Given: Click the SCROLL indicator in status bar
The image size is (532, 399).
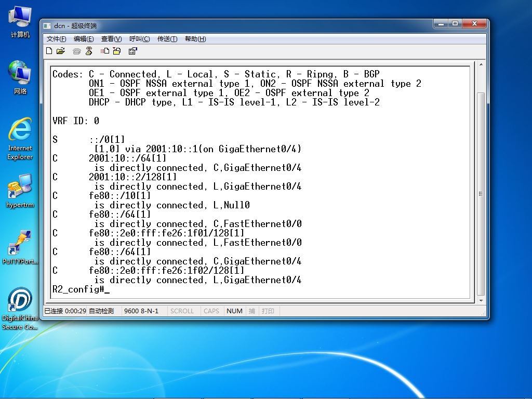Looking at the screenshot, I should [182, 311].
